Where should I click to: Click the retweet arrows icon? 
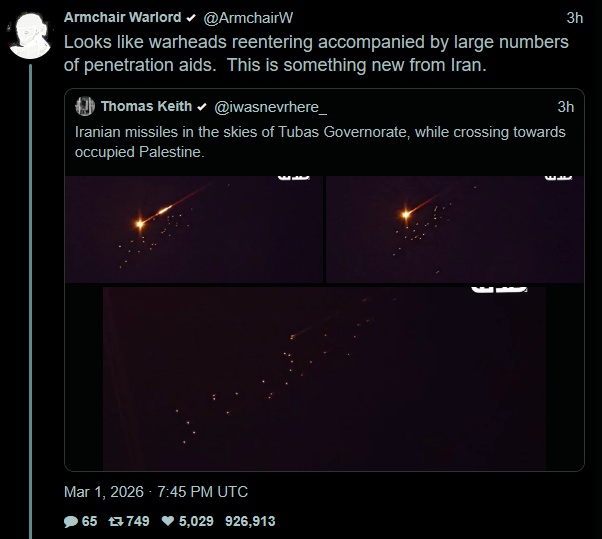click(x=115, y=521)
